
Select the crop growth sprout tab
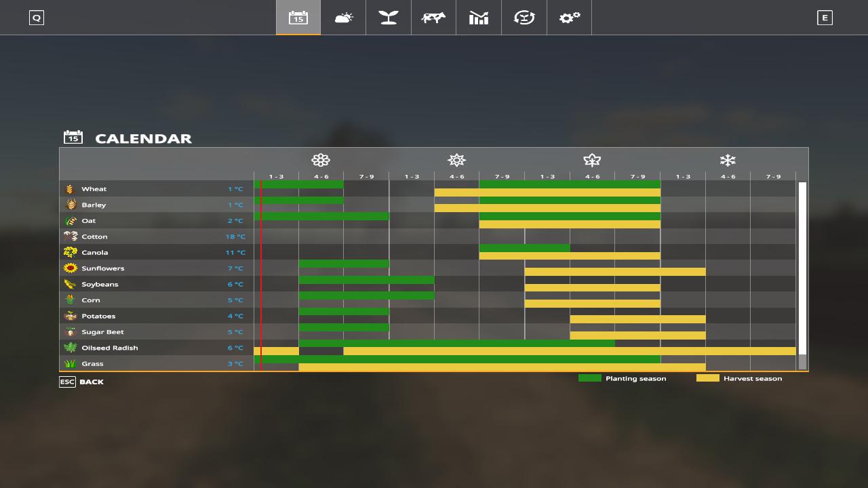(x=389, y=18)
